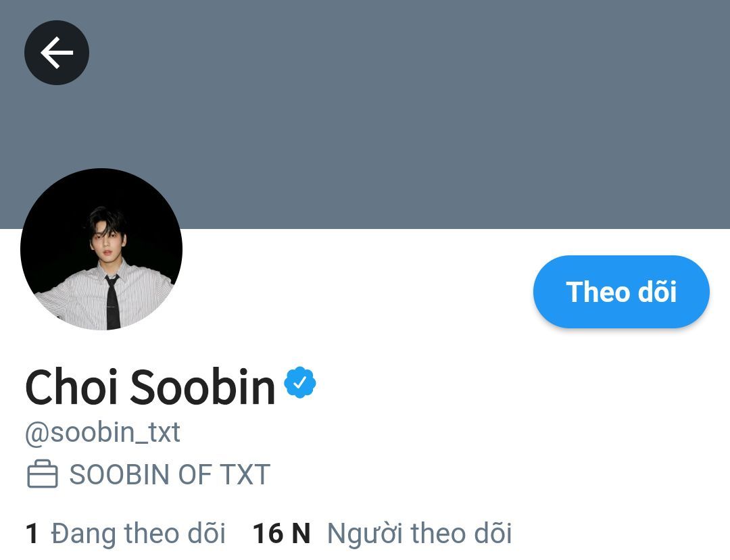Viewport: 730px width, 560px height.
Task: Click the briefcase icon beside SOOBIN OF TXT
Action: tap(42, 474)
